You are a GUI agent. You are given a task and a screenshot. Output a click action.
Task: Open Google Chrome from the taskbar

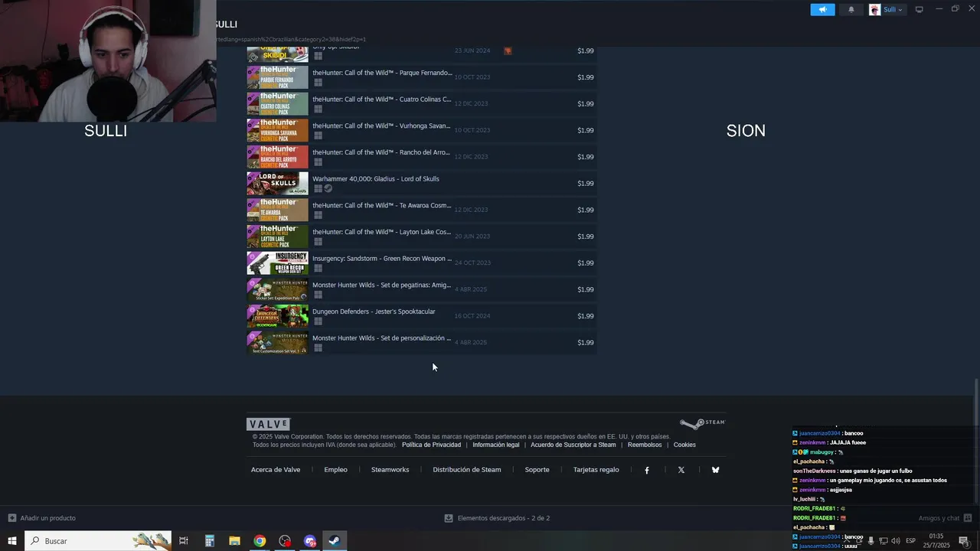pos(260,541)
